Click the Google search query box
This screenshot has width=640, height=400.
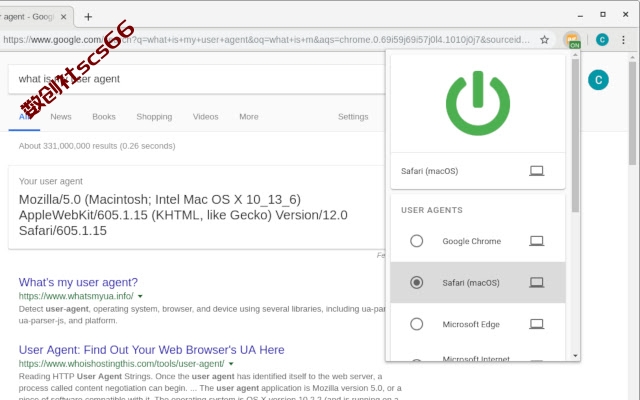point(196,79)
